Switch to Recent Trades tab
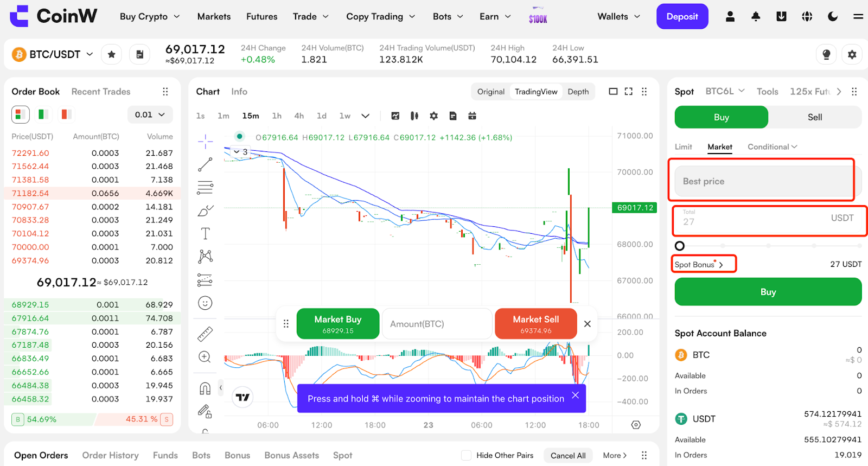The image size is (868, 466). pyautogui.click(x=101, y=92)
